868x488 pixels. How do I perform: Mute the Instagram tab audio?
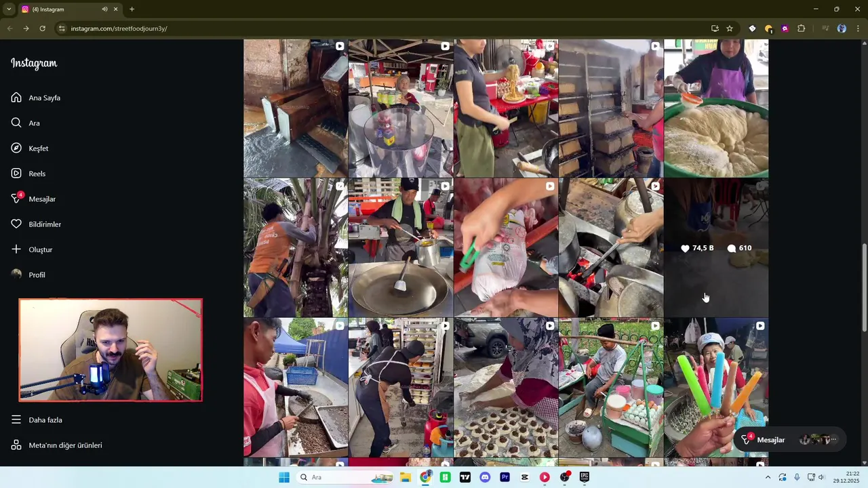pyautogui.click(x=104, y=9)
